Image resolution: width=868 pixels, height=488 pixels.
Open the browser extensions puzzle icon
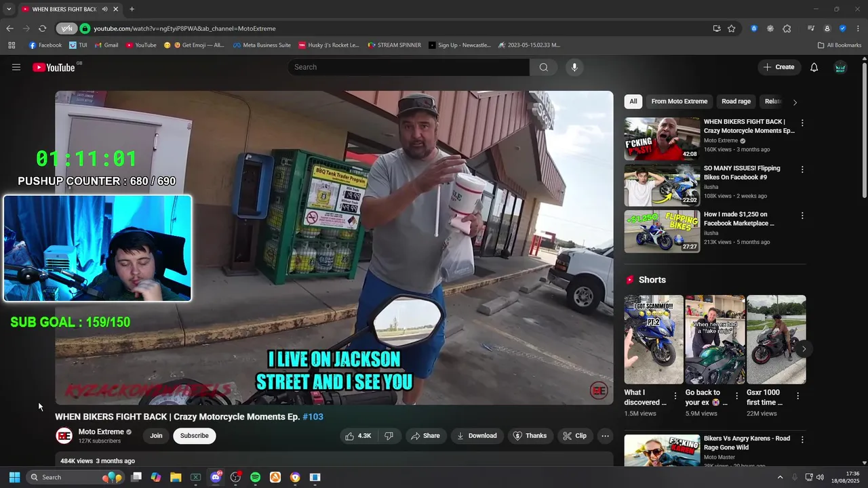tap(787, 28)
